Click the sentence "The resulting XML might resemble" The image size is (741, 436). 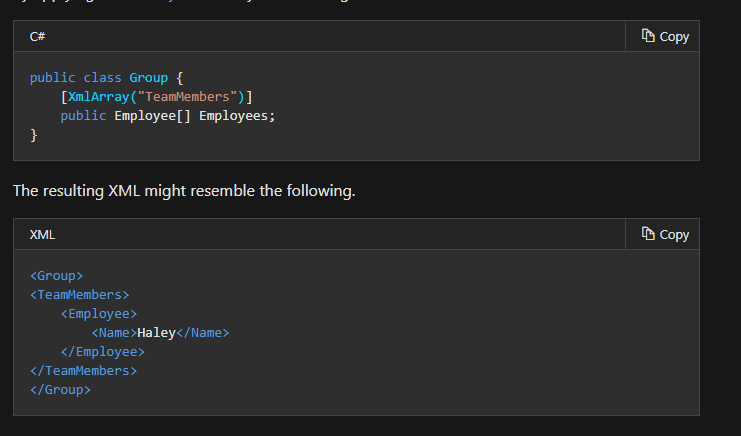pos(184,190)
